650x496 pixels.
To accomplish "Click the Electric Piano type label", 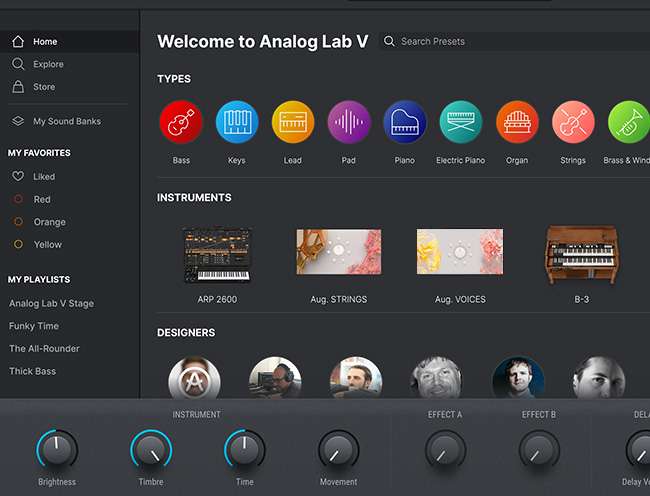I will point(461,160).
